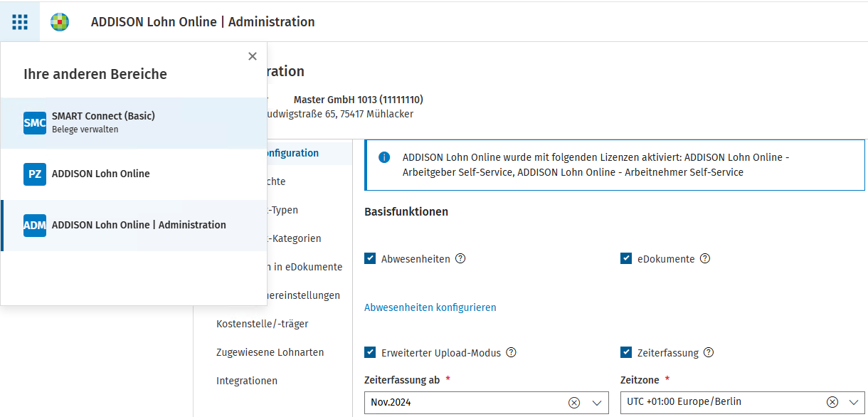Image resolution: width=868 pixels, height=417 pixels.
Task: Click the Wolters Kluwer logo icon
Action: [x=60, y=22]
